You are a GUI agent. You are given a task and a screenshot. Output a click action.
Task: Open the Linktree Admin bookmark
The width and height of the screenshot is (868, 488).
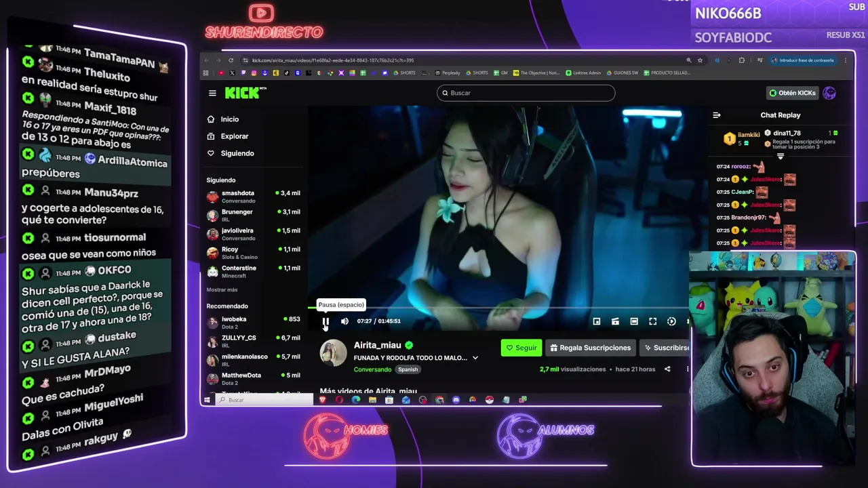coord(583,73)
